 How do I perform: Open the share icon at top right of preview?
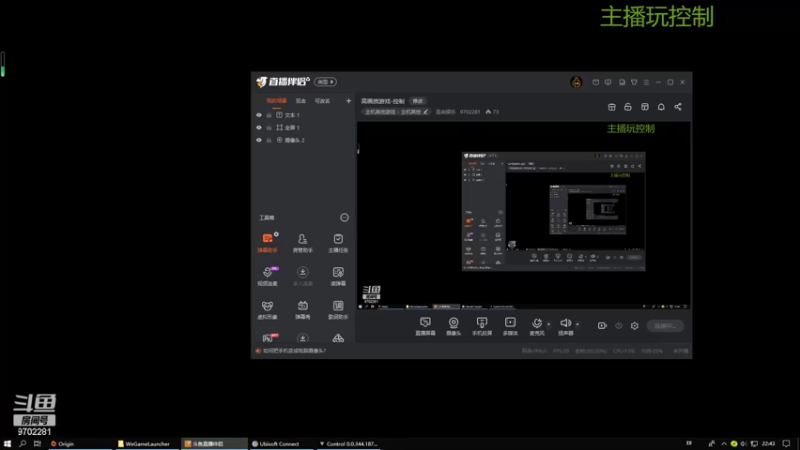(678, 107)
